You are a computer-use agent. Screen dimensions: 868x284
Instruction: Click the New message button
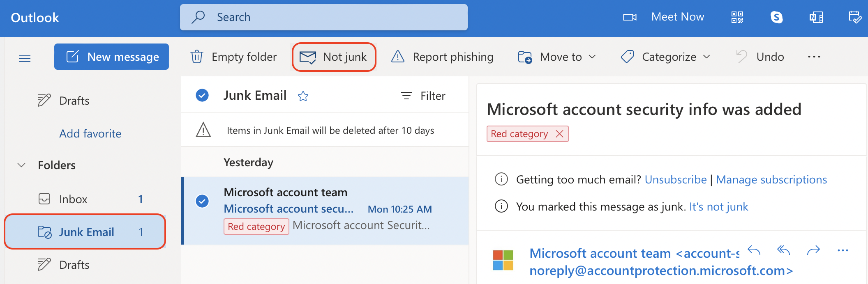click(x=111, y=57)
